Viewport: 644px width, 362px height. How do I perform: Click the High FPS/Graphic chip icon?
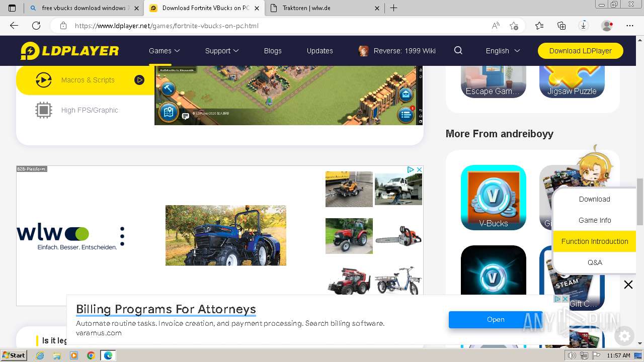44,110
